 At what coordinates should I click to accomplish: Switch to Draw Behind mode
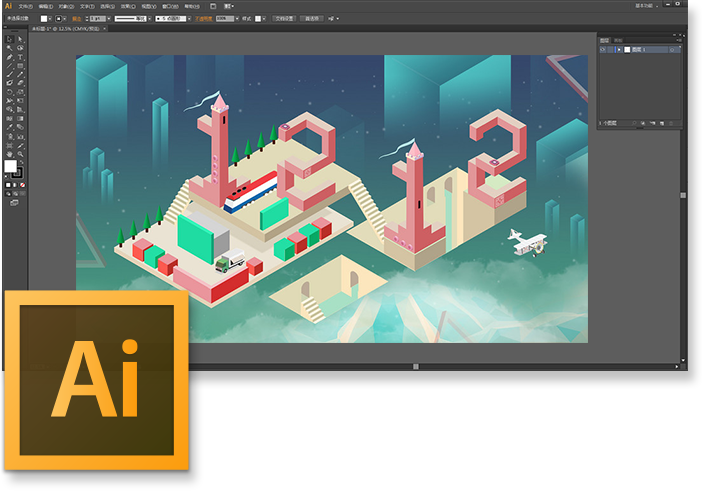tap(16, 194)
